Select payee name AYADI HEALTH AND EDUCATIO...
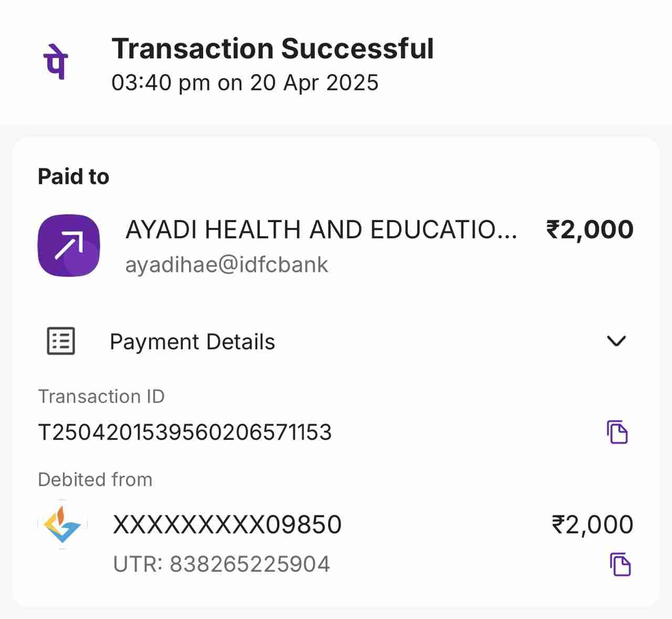Screen dimensions: 672x619 pyautogui.click(x=321, y=230)
